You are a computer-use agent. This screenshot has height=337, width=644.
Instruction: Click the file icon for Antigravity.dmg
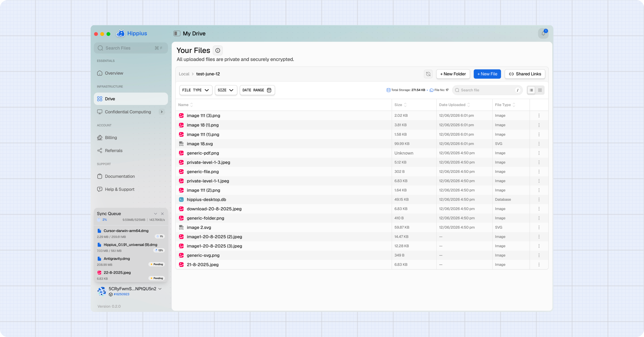coord(99,259)
